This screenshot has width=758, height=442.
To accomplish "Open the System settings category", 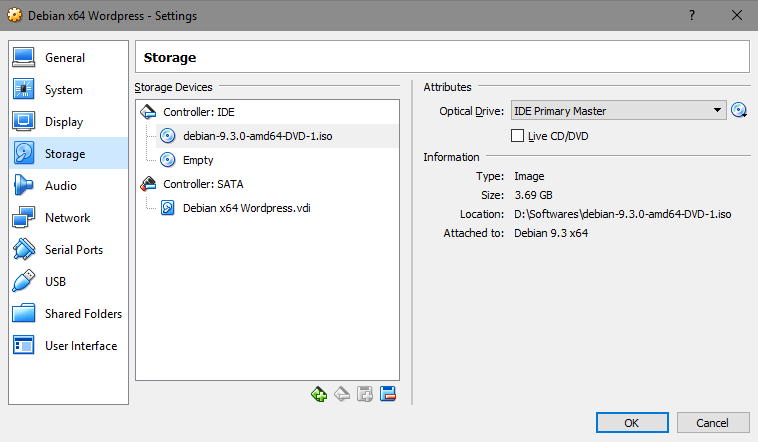I will point(68,89).
